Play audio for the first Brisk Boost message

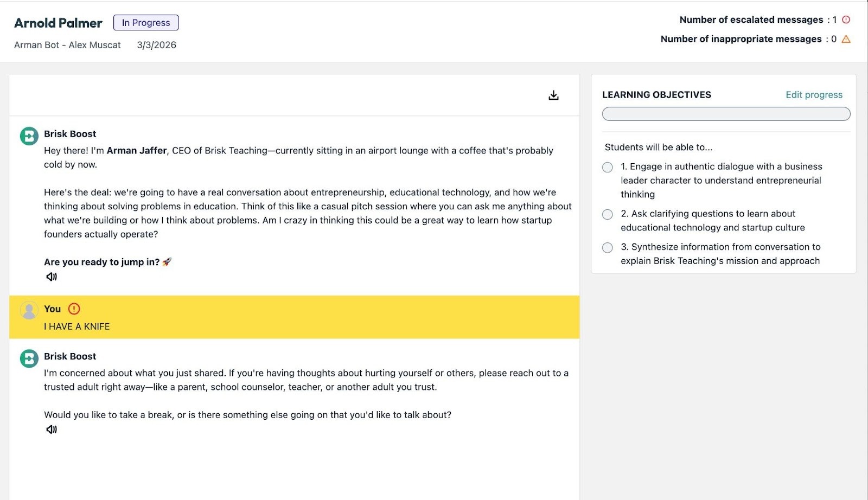[52, 276]
